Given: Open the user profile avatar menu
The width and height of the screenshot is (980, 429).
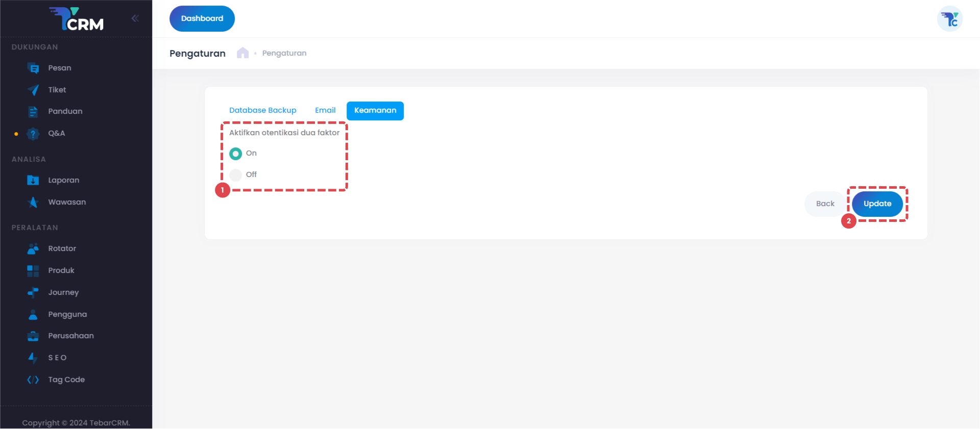Looking at the screenshot, I should 949,19.
